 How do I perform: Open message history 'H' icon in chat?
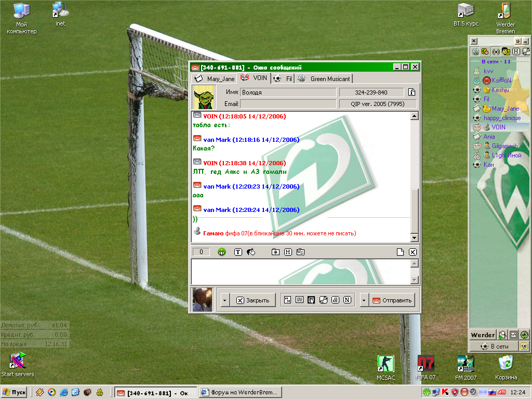click(288, 252)
